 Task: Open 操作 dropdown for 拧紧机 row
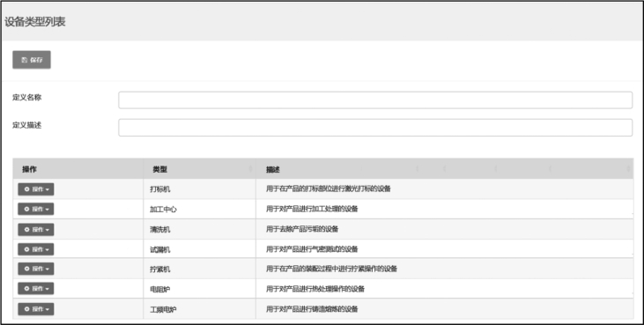tap(36, 269)
